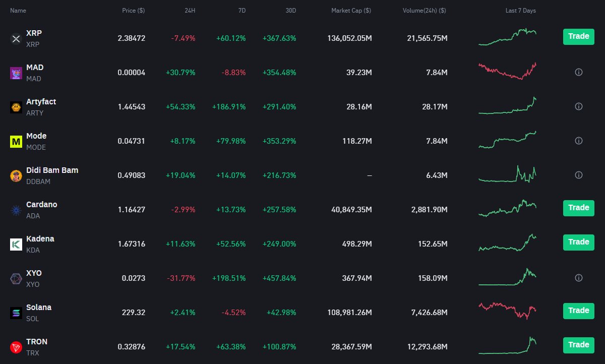
Task: Sort by the Market Cap ($) header
Action: (351, 11)
